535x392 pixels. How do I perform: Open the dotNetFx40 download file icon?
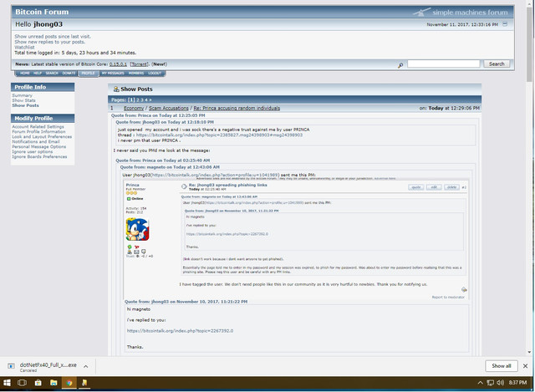pos(11,366)
